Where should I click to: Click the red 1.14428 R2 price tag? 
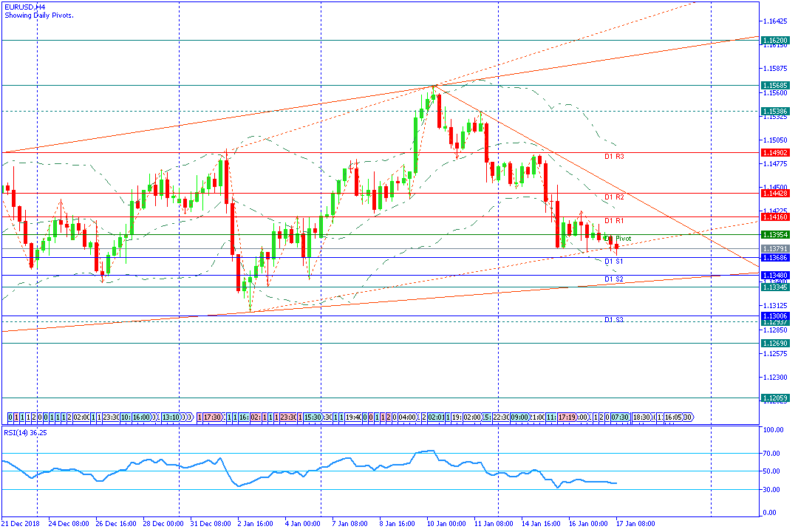tap(775, 194)
